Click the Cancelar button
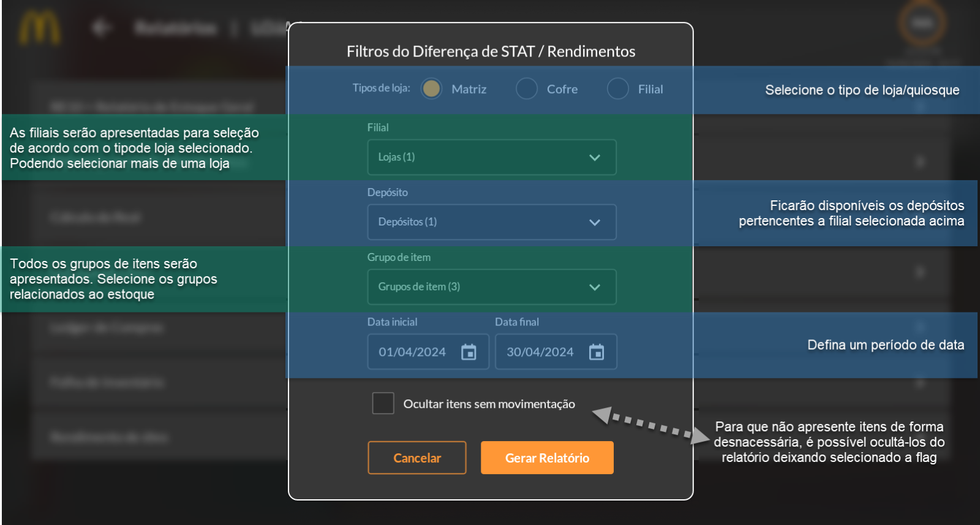Viewport: 980px width, 525px height. [x=417, y=458]
